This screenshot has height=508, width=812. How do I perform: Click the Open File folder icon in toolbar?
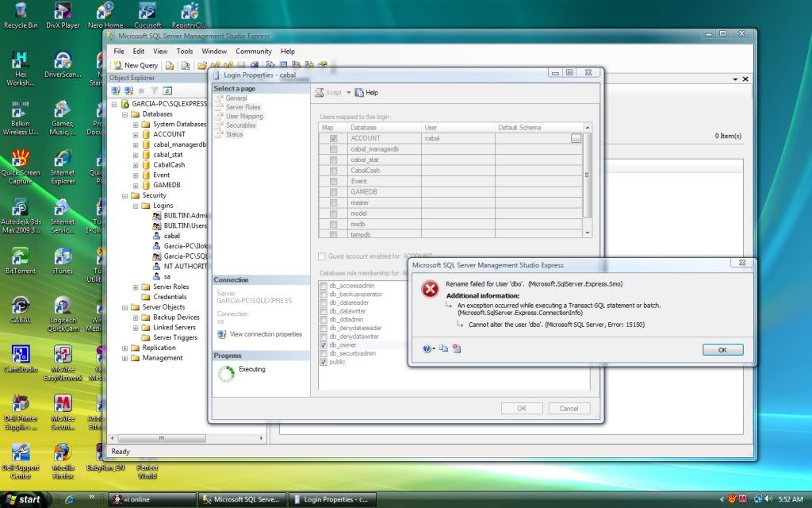coord(202,65)
